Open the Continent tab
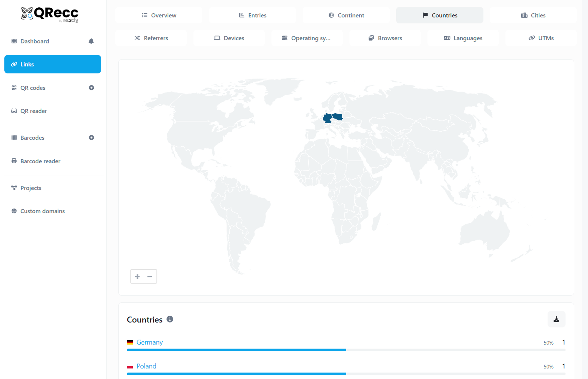The width and height of the screenshot is (588, 379). (x=346, y=15)
